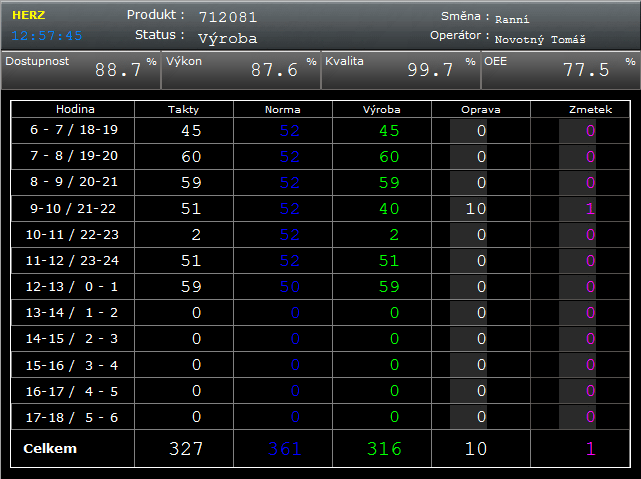Click the Takty column header

(183, 109)
